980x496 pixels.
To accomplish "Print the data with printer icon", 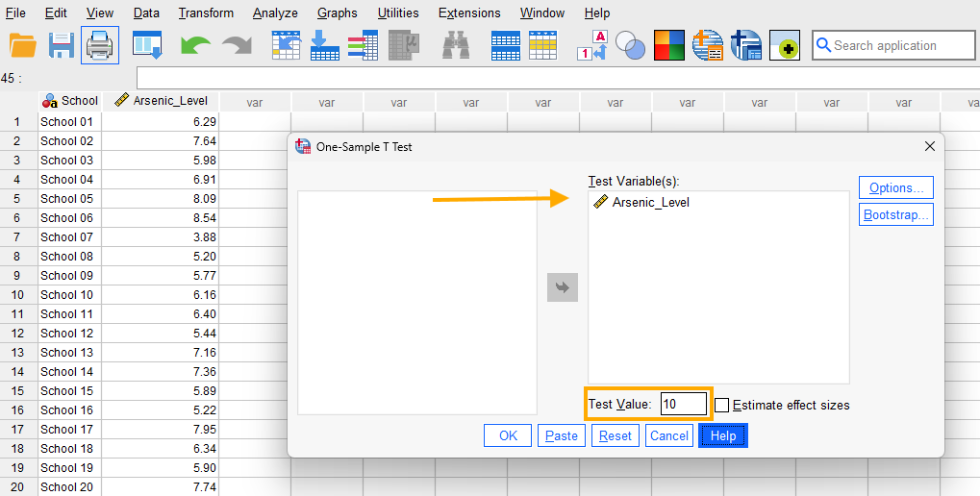I will pos(99,45).
